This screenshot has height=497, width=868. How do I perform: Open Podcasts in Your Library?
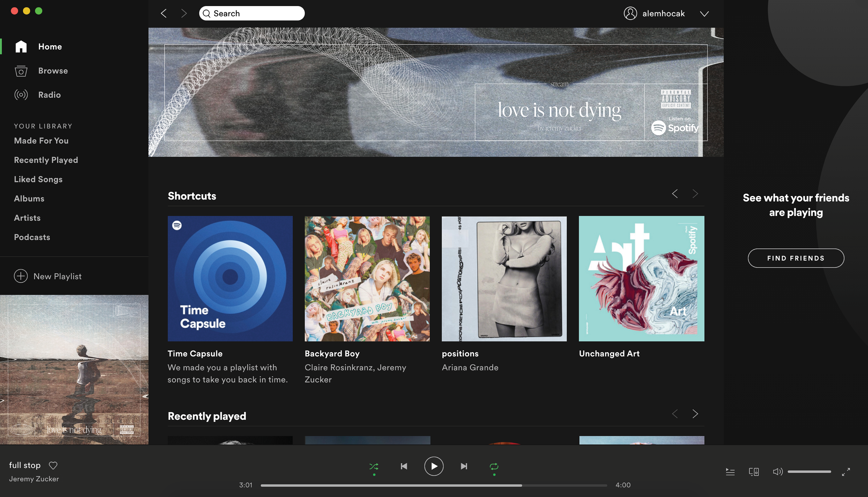(32, 237)
